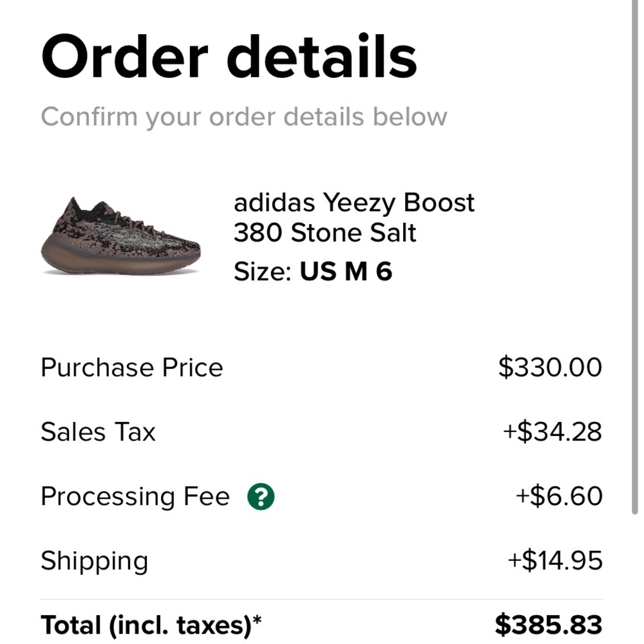Viewport: 644px width, 644px height.
Task: Click the divider line above the total
Action: tap(322, 598)
